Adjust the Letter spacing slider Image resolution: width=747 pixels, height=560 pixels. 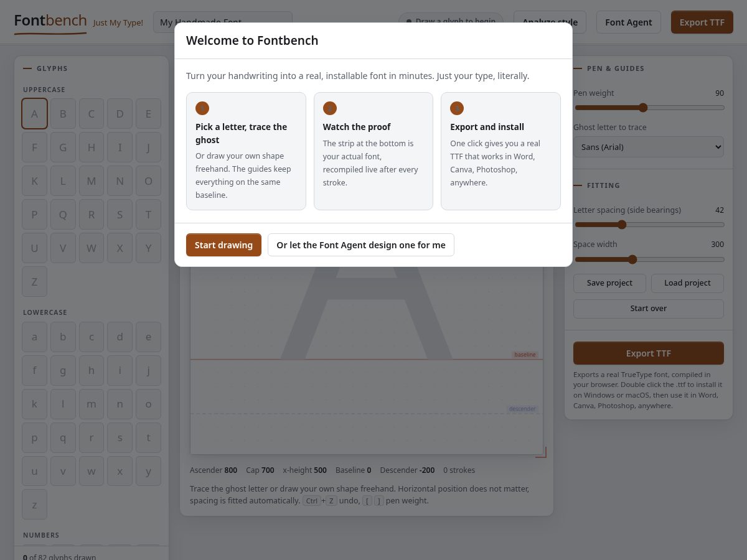[649, 225]
